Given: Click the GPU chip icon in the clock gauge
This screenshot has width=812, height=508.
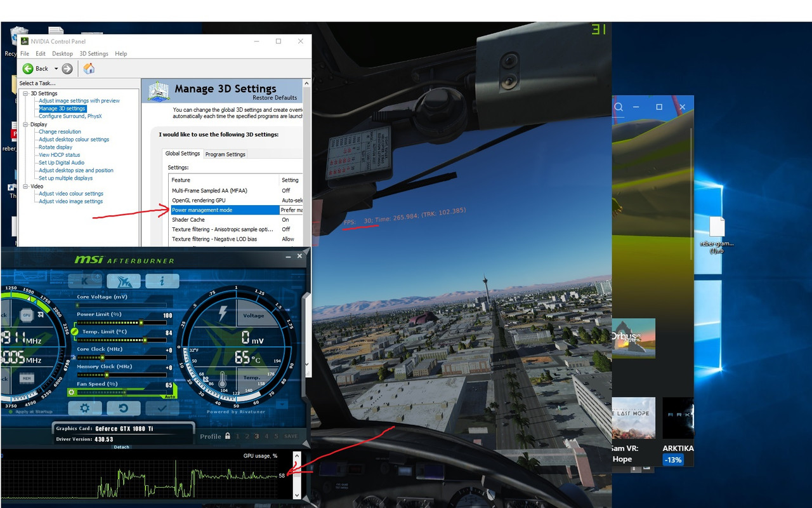Looking at the screenshot, I should coord(26,315).
